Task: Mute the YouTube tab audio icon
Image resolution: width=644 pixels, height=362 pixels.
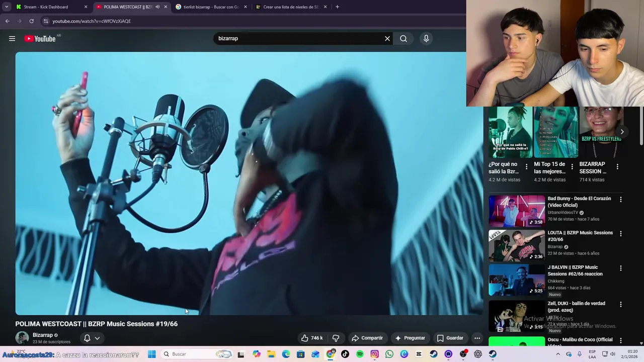Action: 157,7
